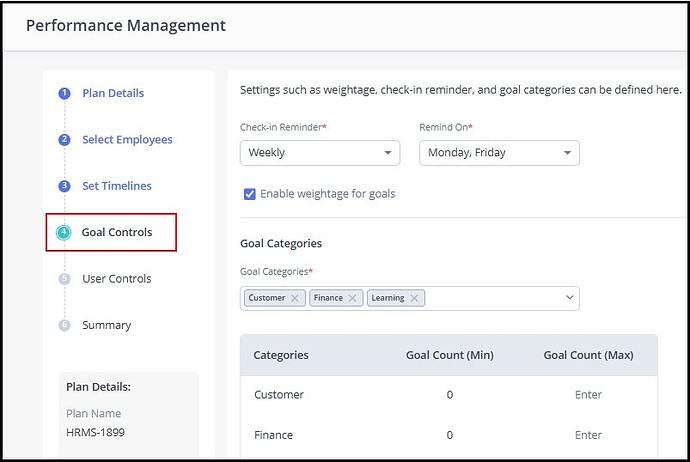Open the Check-in Reminder Weekly dropdown

(x=320, y=153)
